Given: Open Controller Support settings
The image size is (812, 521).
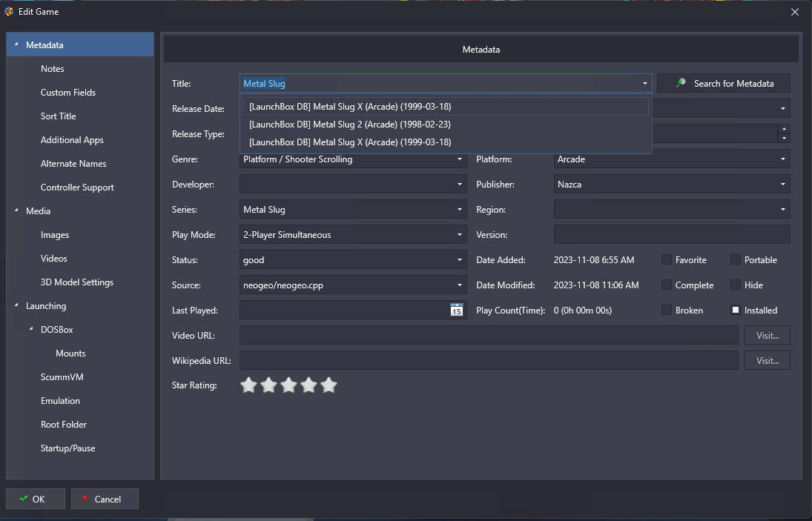Looking at the screenshot, I should 77,188.
